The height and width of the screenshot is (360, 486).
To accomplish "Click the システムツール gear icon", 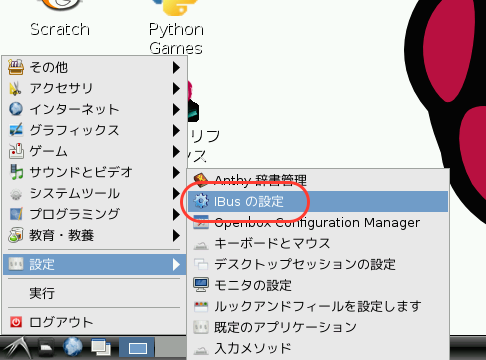I will point(16,193).
